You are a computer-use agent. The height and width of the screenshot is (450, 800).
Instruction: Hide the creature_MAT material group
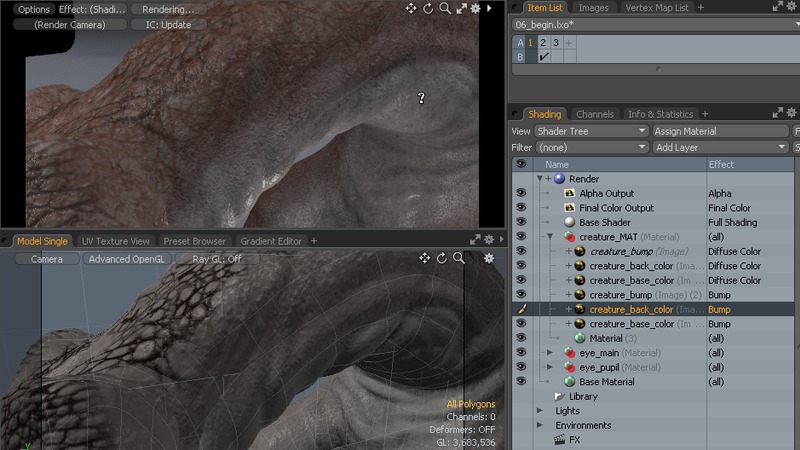tap(521, 236)
